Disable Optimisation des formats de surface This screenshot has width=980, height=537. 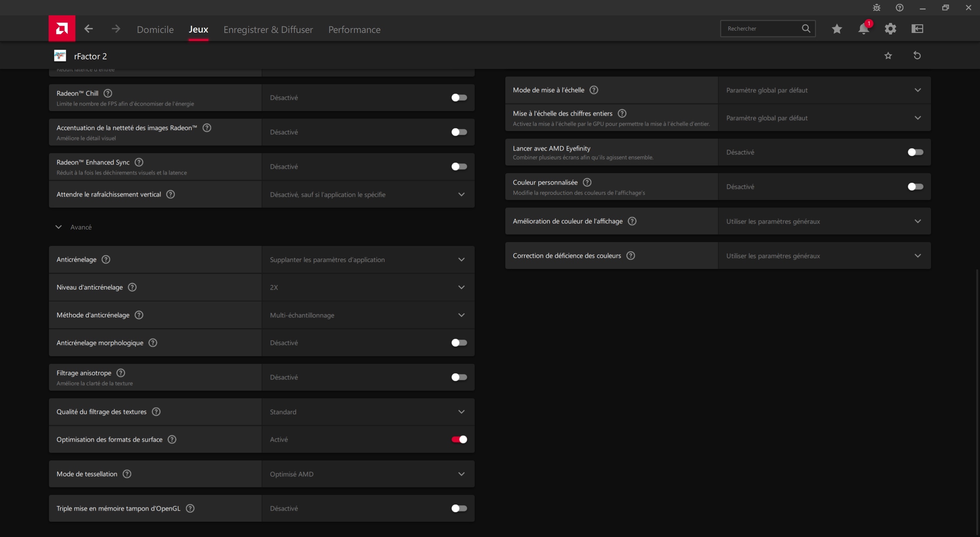[x=459, y=439]
